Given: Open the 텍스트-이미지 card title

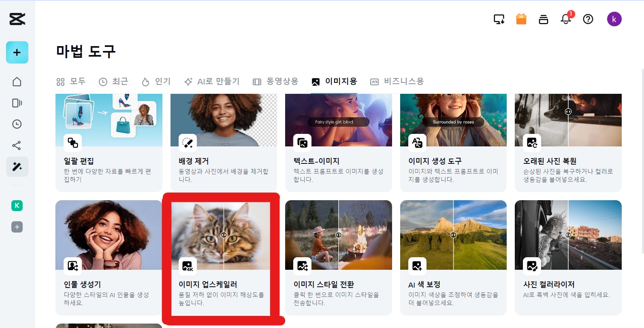Looking at the screenshot, I should (x=316, y=161).
